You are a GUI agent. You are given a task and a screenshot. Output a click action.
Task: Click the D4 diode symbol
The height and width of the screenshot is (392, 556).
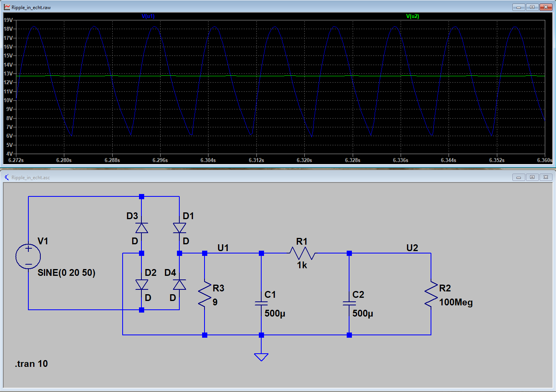click(x=179, y=285)
